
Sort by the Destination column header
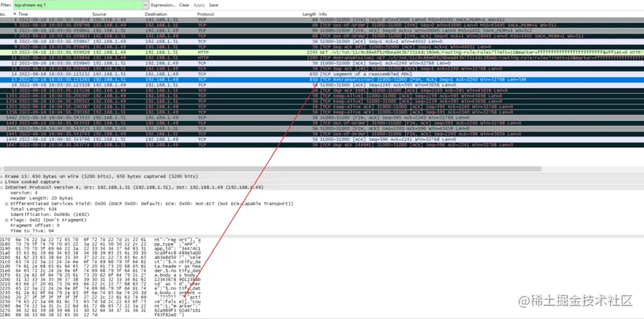pos(156,14)
